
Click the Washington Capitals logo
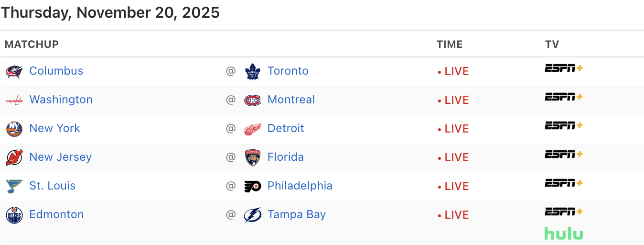[14, 100]
